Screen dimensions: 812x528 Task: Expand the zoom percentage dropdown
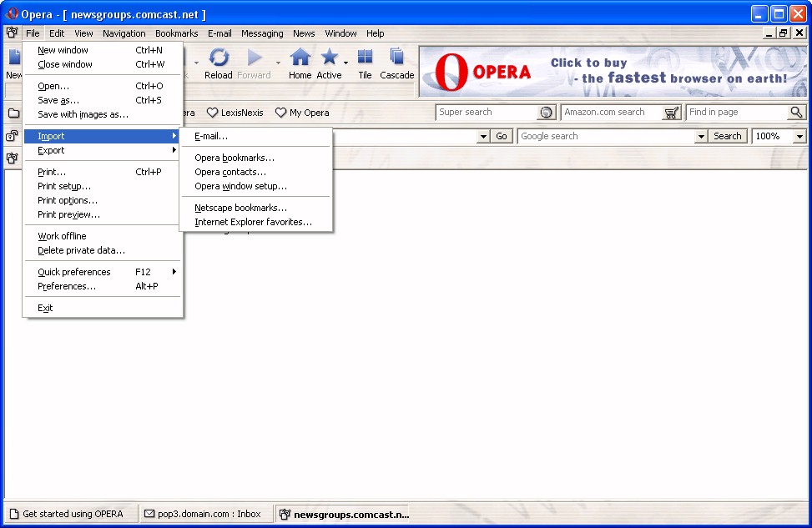799,137
